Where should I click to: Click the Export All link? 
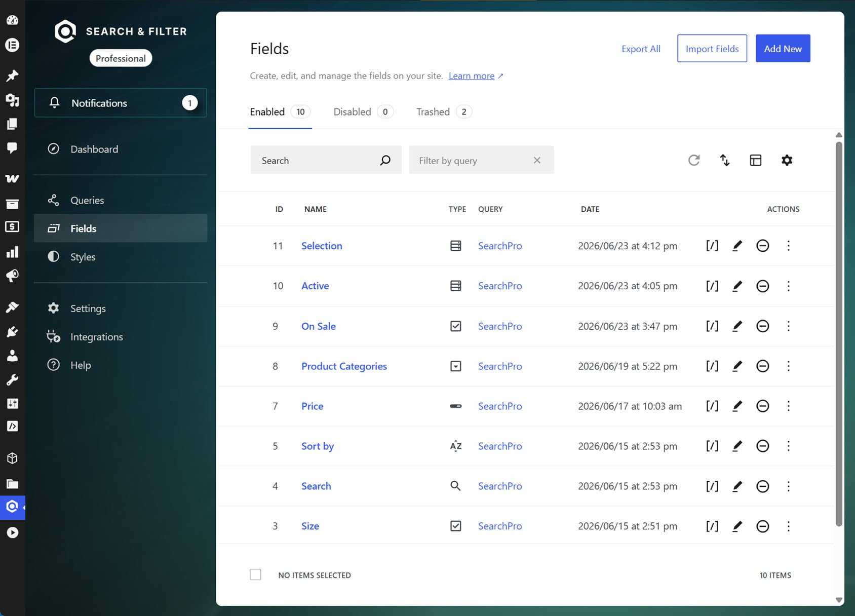tap(641, 49)
